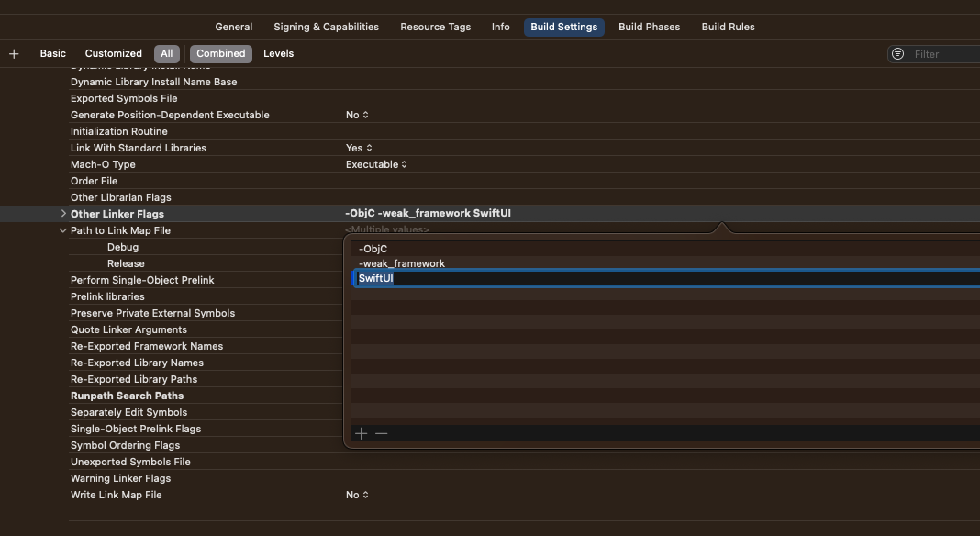The width and height of the screenshot is (980, 536).
Task: Remove the selected SwiftUI flag entry
Action: click(382, 433)
